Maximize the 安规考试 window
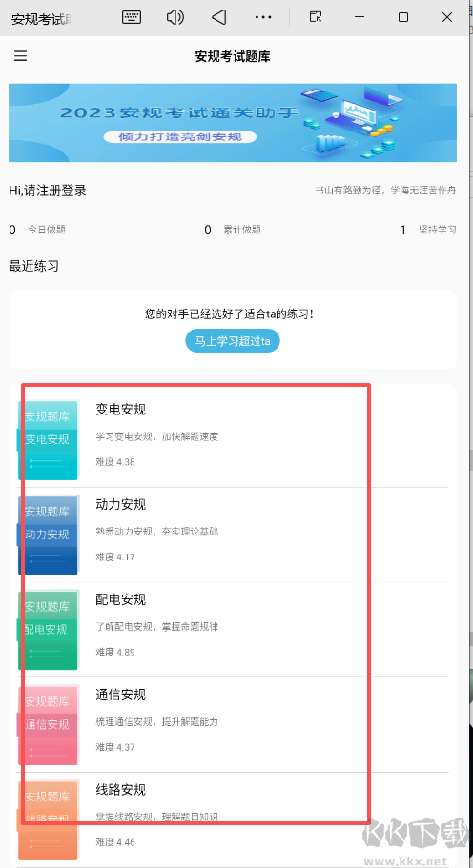This screenshot has height=868, width=473. pyautogui.click(x=403, y=17)
